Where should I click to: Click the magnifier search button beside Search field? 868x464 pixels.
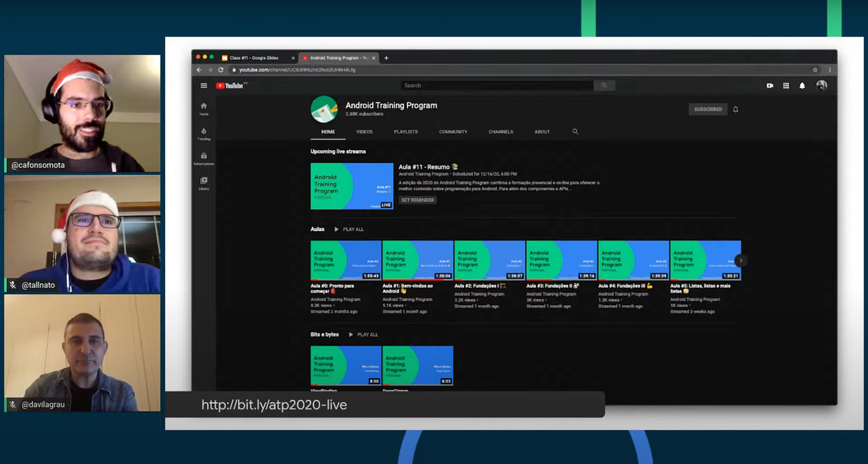coord(604,86)
